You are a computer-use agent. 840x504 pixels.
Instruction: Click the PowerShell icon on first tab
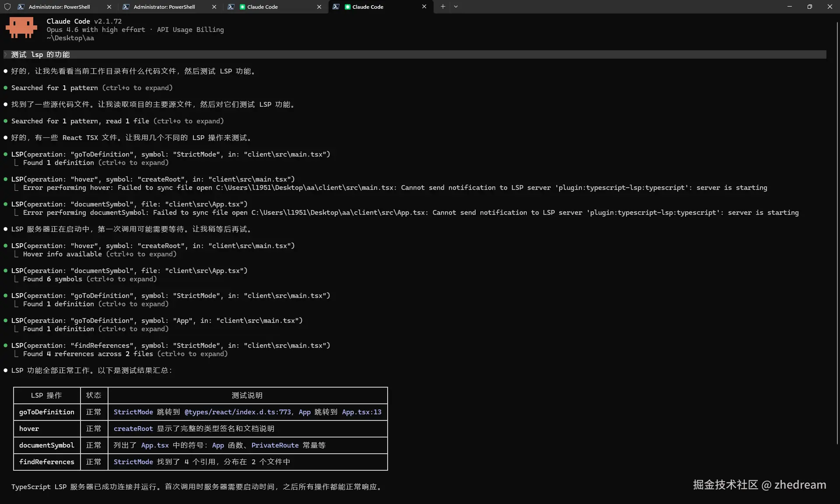pyautogui.click(x=21, y=7)
